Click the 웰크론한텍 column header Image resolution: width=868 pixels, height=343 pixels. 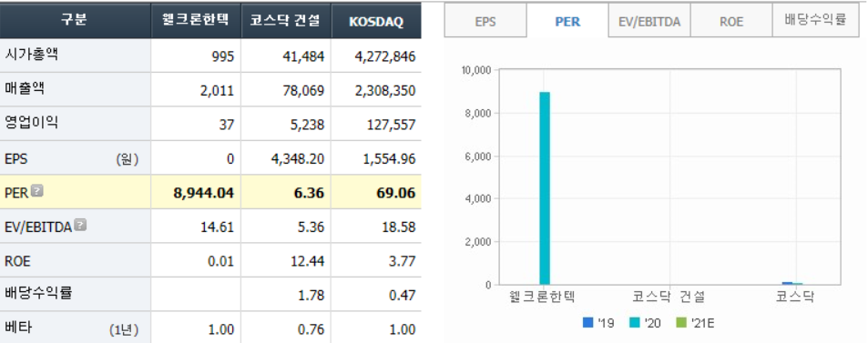pos(196,21)
